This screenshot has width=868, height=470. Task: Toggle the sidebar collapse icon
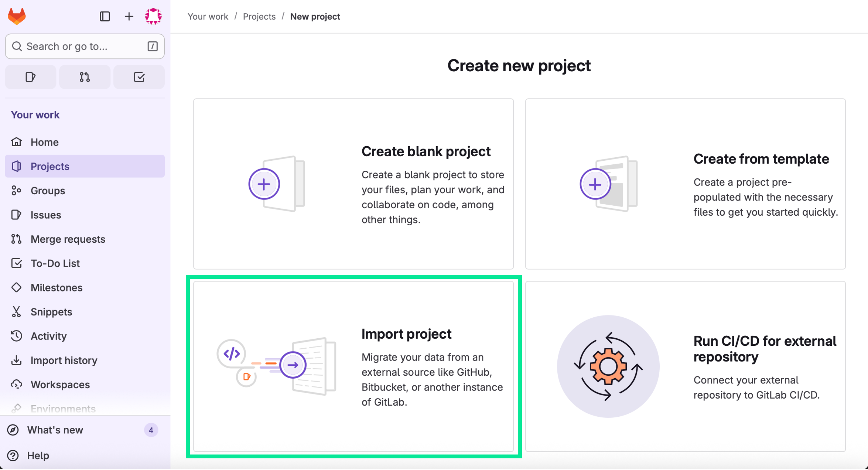pos(105,16)
